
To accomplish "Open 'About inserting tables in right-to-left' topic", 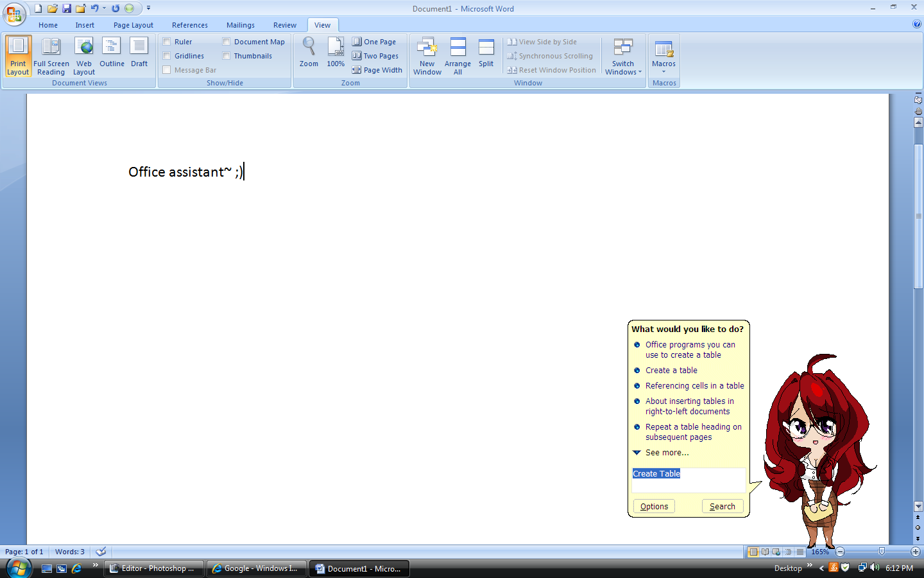I will (690, 407).
